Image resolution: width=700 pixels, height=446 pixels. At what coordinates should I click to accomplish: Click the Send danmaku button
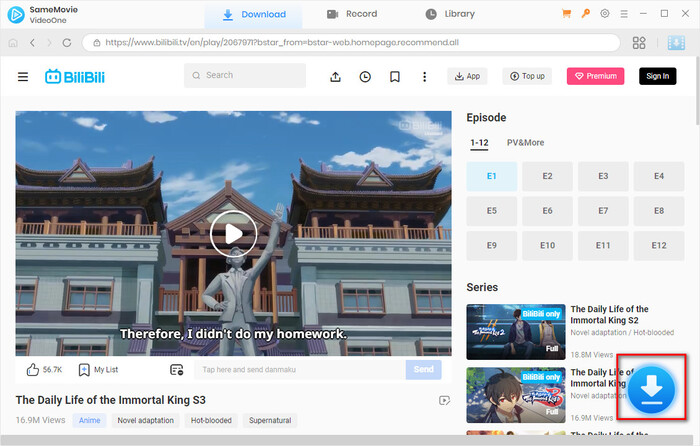424,370
